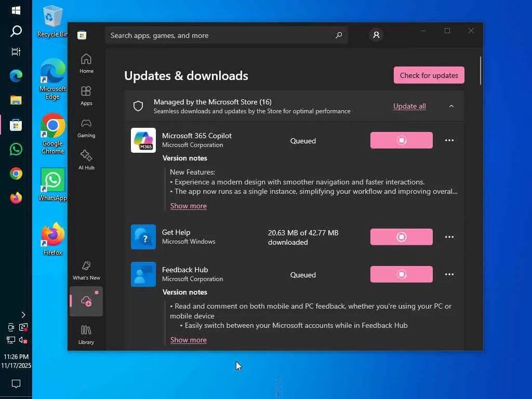The image size is (532, 399).
Task: Open the Gaming section
Action: click(x=86, y=128)
